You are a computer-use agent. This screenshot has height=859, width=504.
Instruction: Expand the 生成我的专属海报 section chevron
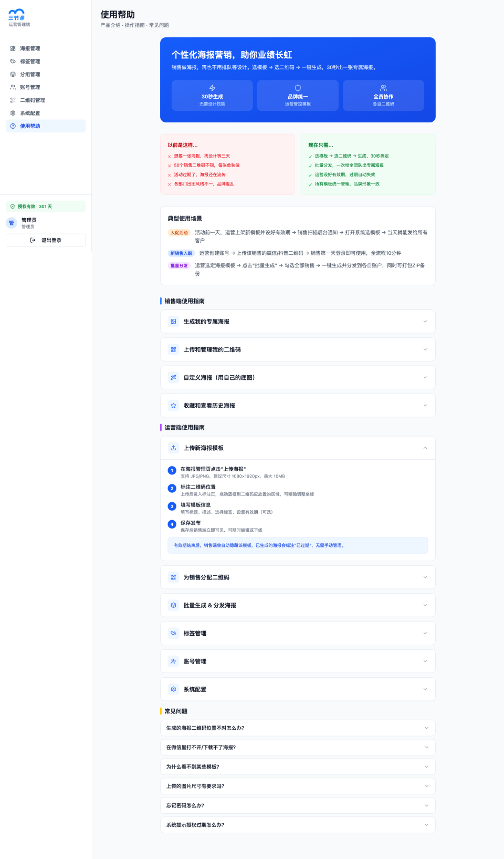tap(425, 322)
